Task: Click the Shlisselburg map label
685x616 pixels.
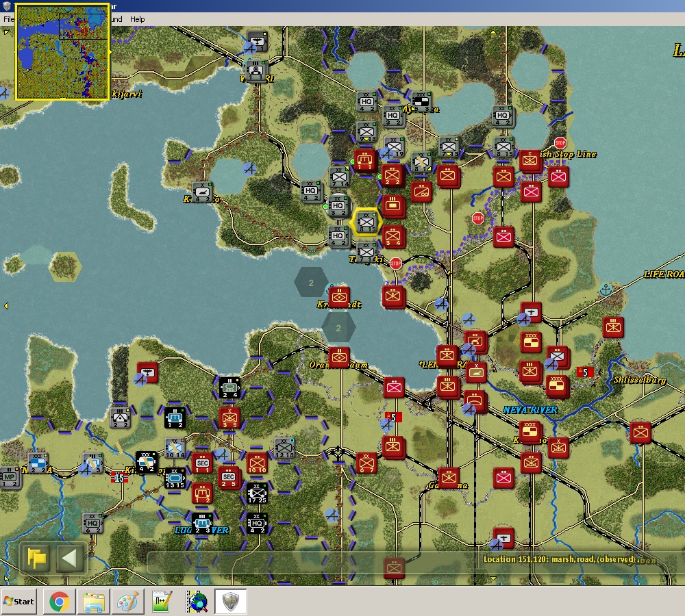Action: coord(640,380)
